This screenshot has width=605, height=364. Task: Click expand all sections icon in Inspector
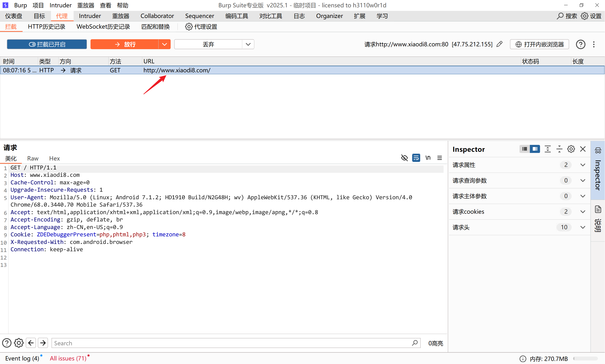tap(548, 149)
